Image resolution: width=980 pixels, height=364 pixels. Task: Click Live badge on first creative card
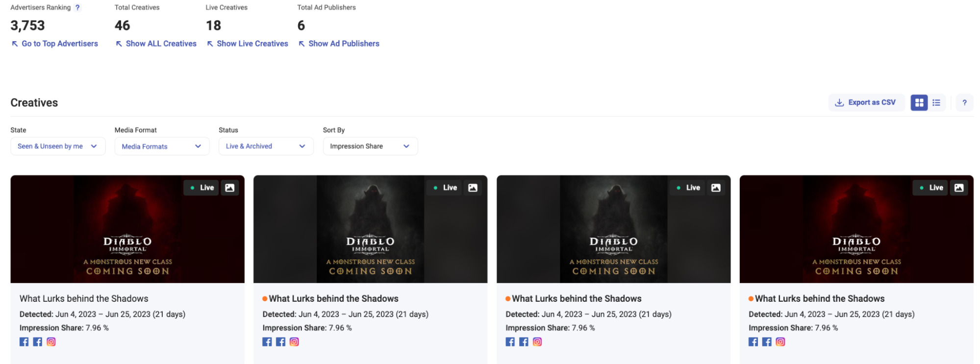(201, 188)
